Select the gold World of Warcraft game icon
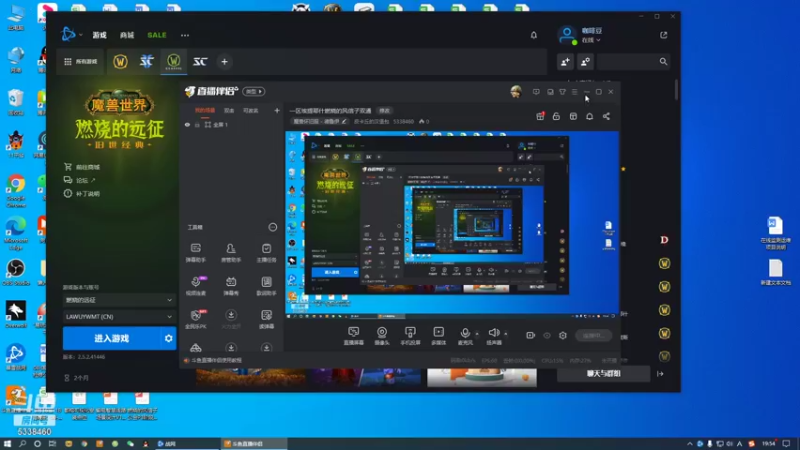This screenshot has height=450, width=800. click(x=120, y=62)
